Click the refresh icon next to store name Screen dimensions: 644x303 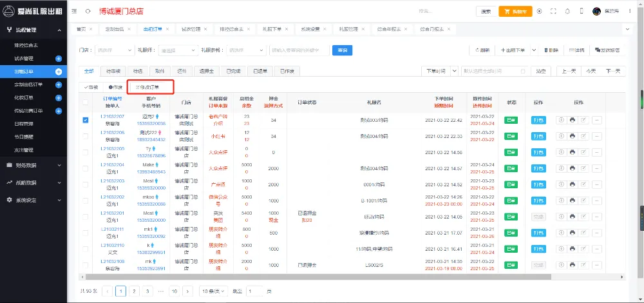(88, 12)
